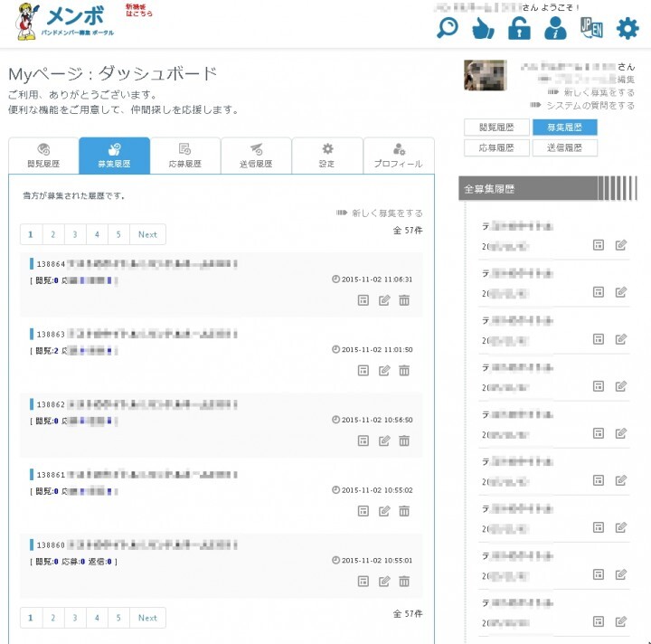Go to page 5 in top pagination
The image size is (651, 644).
tap(118, 234)
